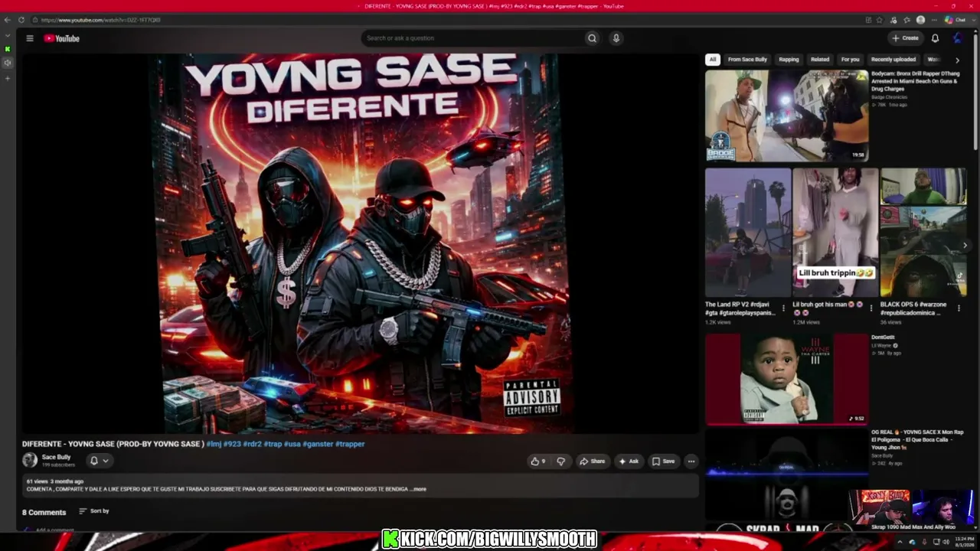980x551 pixels.
Task: Click the browser address bar URL
Action: (x=101, y=20)
